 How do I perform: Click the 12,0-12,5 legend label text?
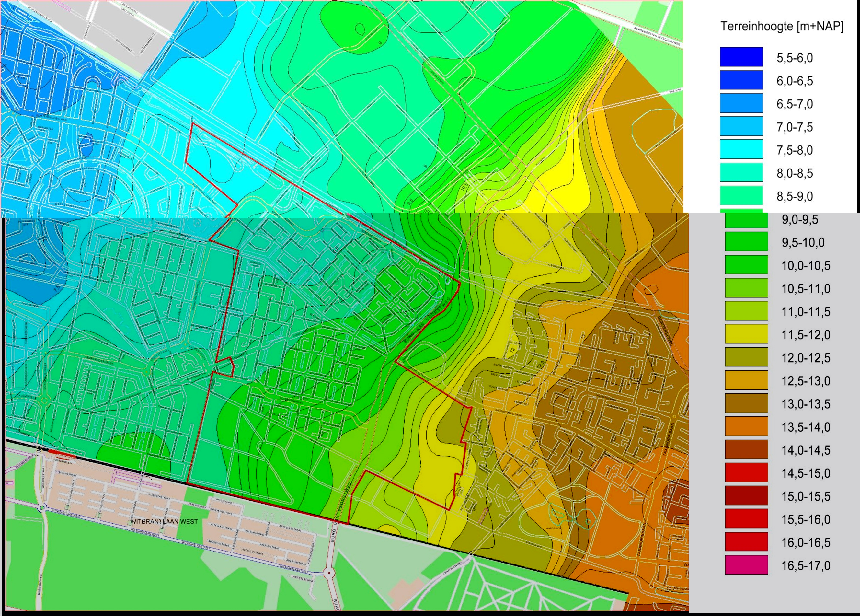tap(806, 358)
